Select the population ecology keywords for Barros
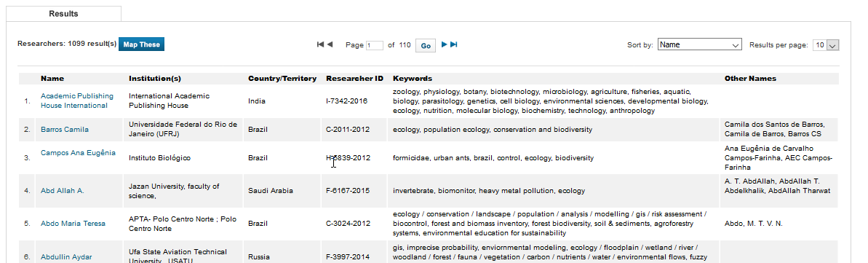This screenshot has height=263, width=868. [x=493, y=129]
